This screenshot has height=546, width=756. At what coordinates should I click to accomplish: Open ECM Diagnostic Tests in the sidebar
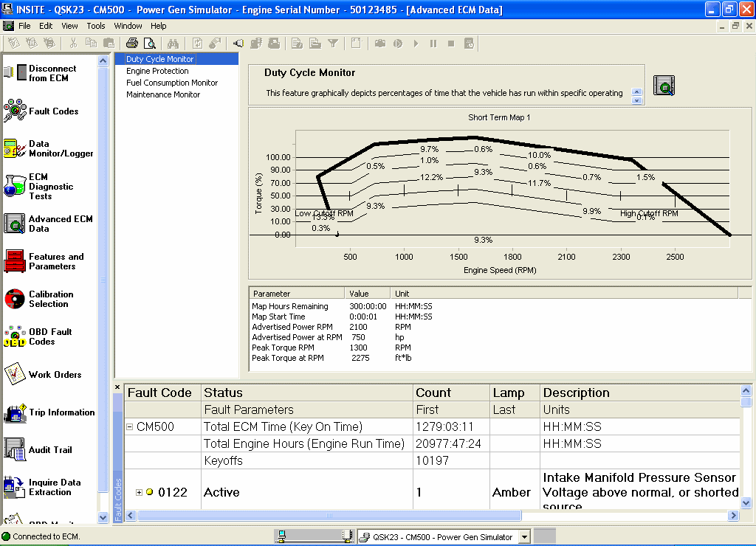[x=40, y=187]
